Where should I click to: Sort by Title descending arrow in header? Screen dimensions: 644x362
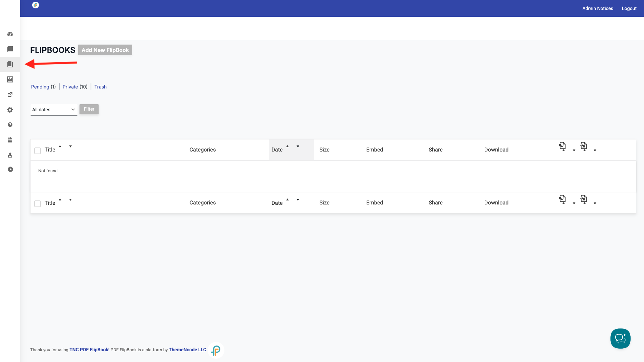70,146
